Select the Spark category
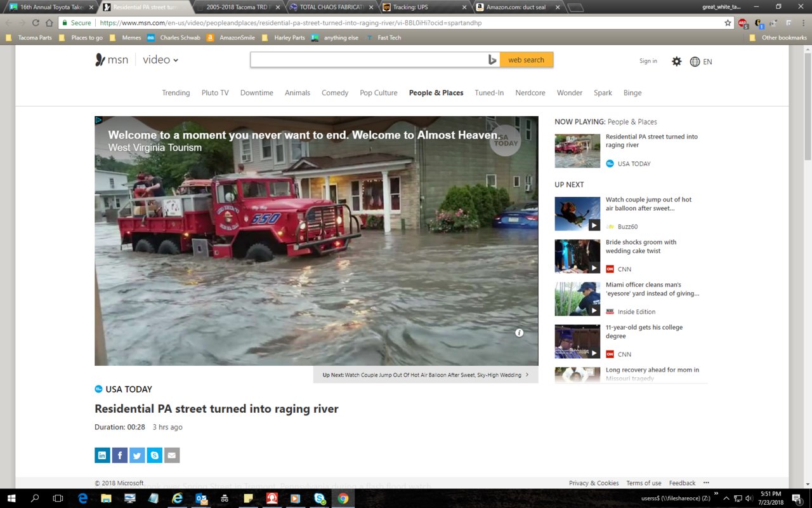 point(603,93)
